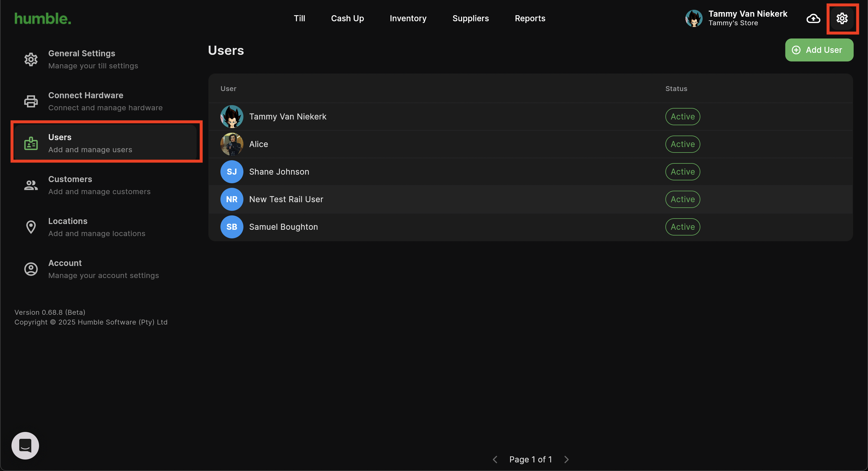This screenshot has height=471, width=868.
Task: Click the SB initials avatar
Action: [x=232, y=227]
